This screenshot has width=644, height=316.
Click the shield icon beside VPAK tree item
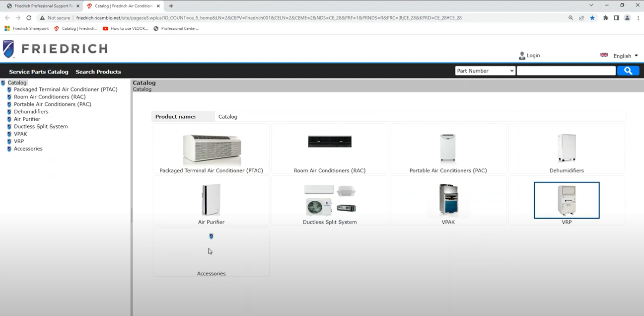[9, 134]
